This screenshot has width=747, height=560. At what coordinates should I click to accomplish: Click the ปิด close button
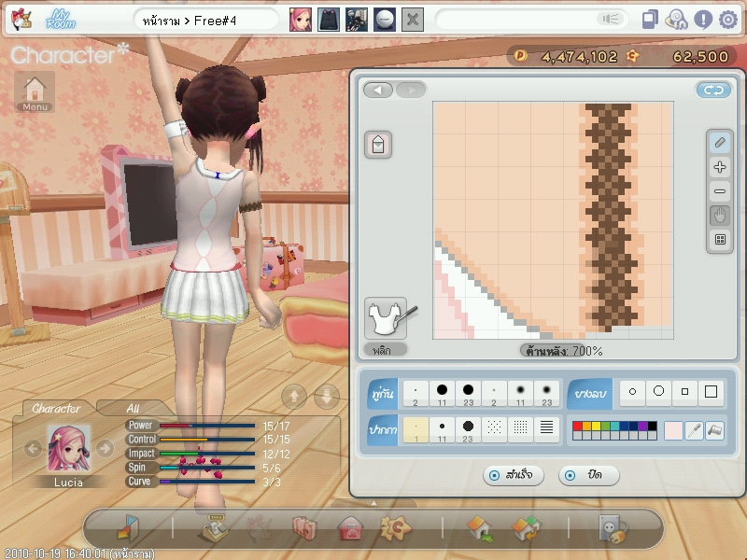[589, 475]
